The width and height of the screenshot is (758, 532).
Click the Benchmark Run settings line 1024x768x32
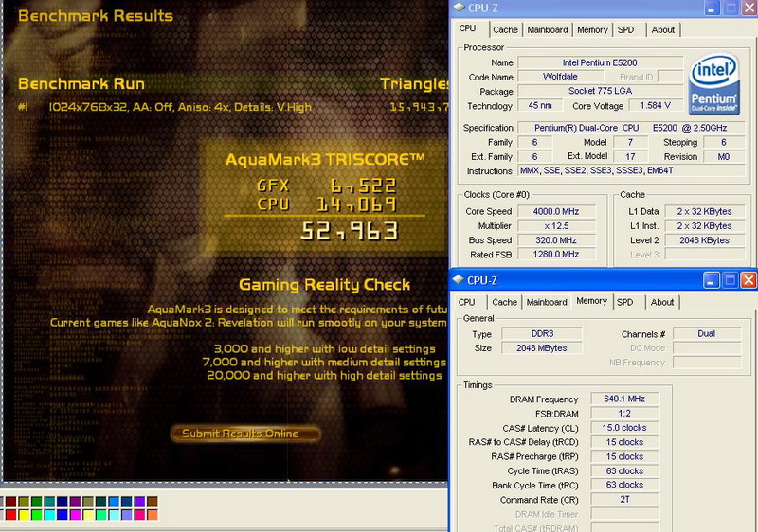pyautogui.click(x=180, y=107)
